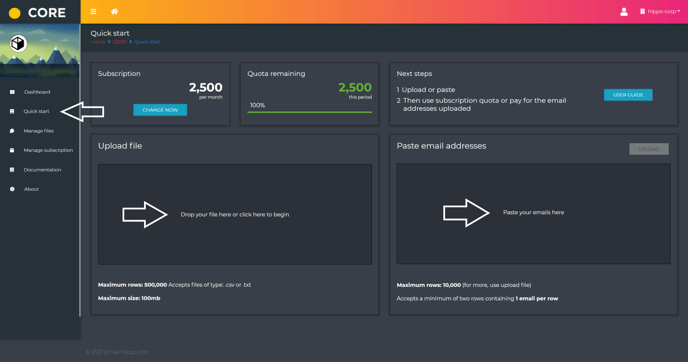Click the Next steps heading

point(414,74)
